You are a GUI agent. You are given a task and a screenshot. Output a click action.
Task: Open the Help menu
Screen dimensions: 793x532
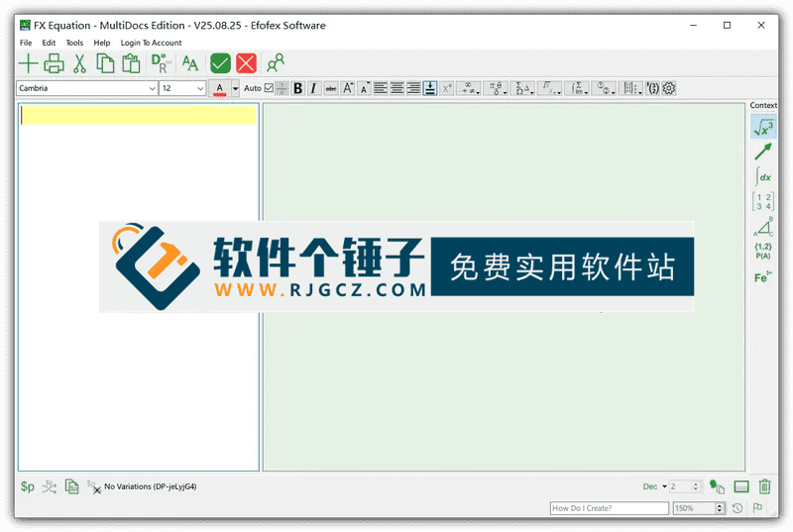pyautogui.click(x=102, y=43)
